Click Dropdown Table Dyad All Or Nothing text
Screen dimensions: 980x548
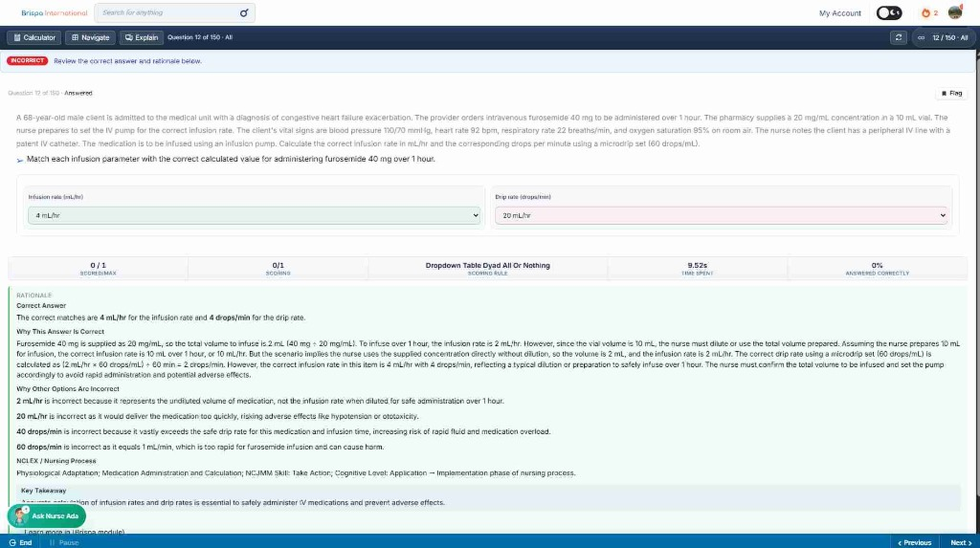[488, 265]
